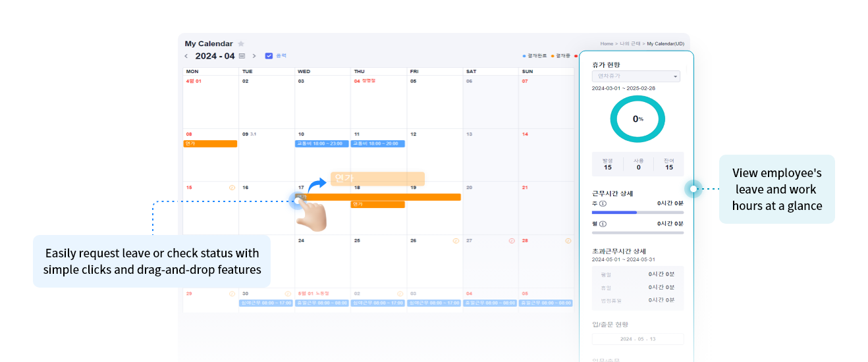This screenshot has height=362, width=868.
Task: Select the empty April 24 calendar cell
Action: click(322, 263)
